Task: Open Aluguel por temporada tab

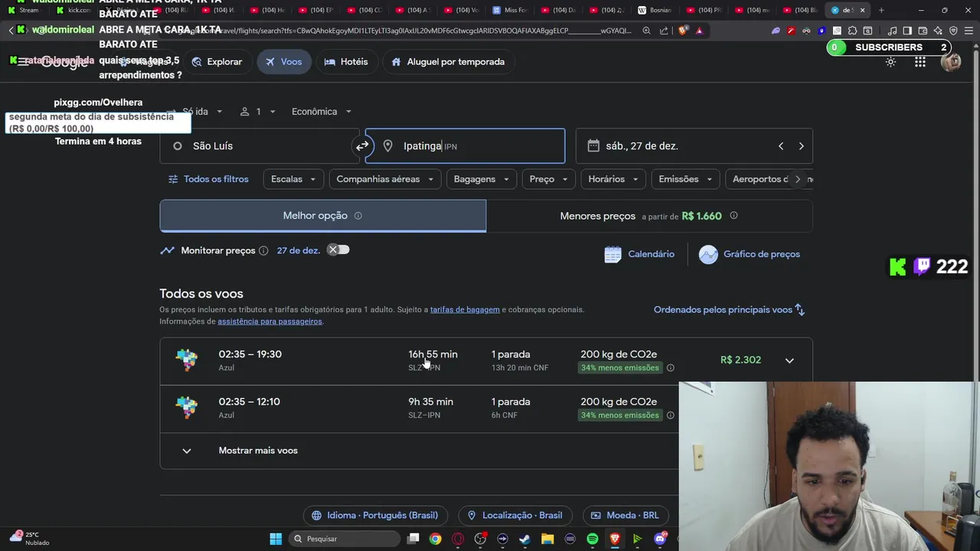Action: 448,62
